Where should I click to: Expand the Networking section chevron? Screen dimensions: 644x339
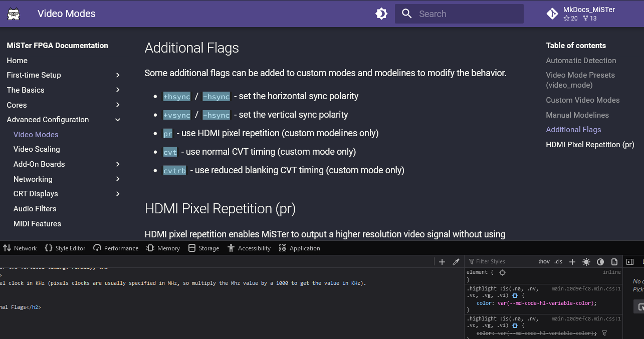118,179
